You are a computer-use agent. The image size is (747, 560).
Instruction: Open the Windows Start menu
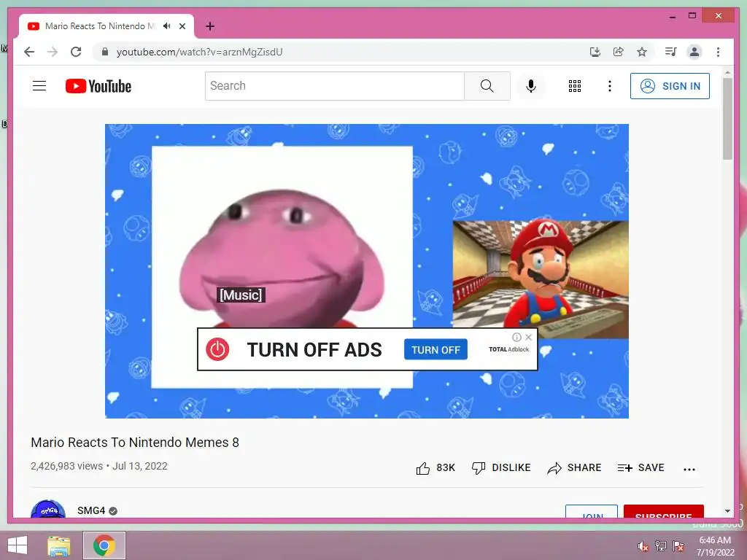[18, 545]
